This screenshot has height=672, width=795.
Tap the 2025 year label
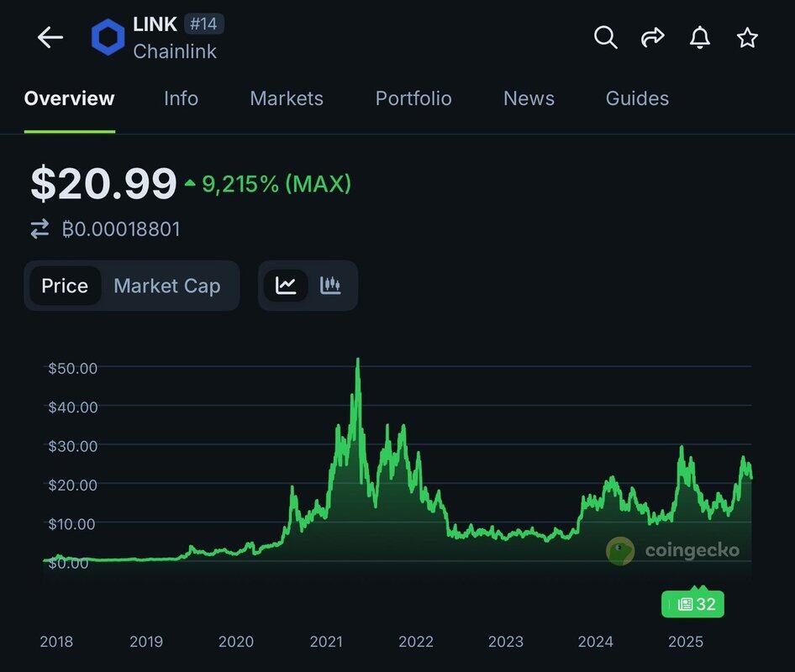[x=686, y=642]
